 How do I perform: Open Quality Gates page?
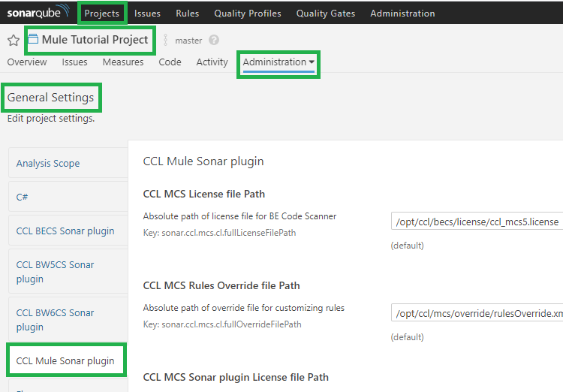click(x=326, y=14)
